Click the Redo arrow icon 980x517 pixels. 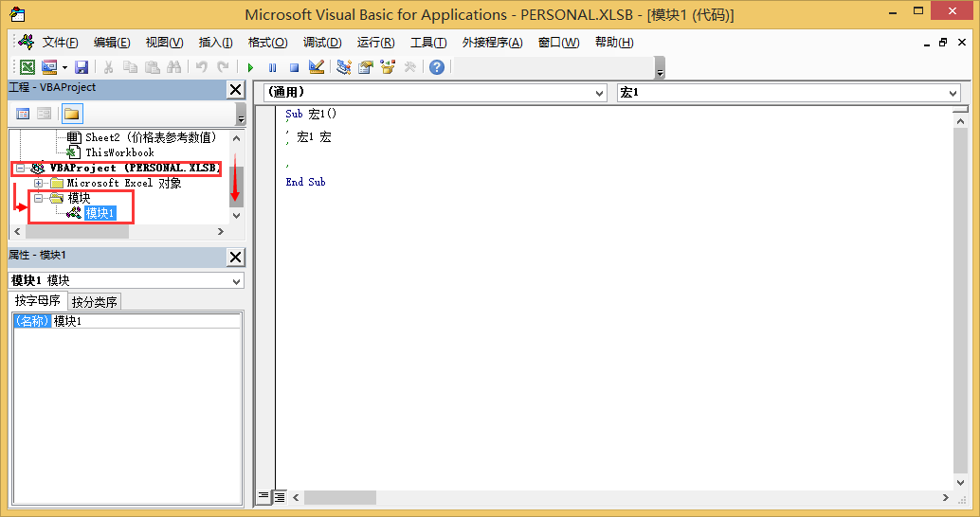pos(223,67)
